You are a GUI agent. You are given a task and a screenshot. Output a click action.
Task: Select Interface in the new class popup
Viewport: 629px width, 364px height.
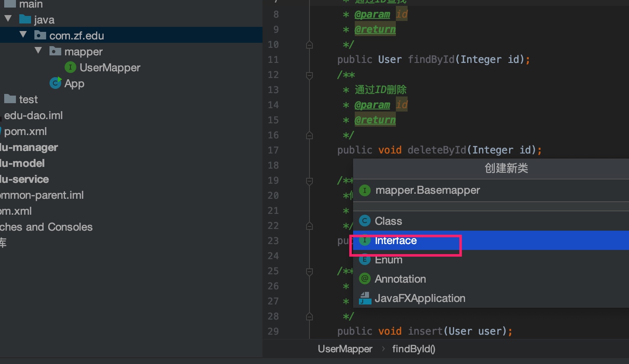[x=396, y=241]
